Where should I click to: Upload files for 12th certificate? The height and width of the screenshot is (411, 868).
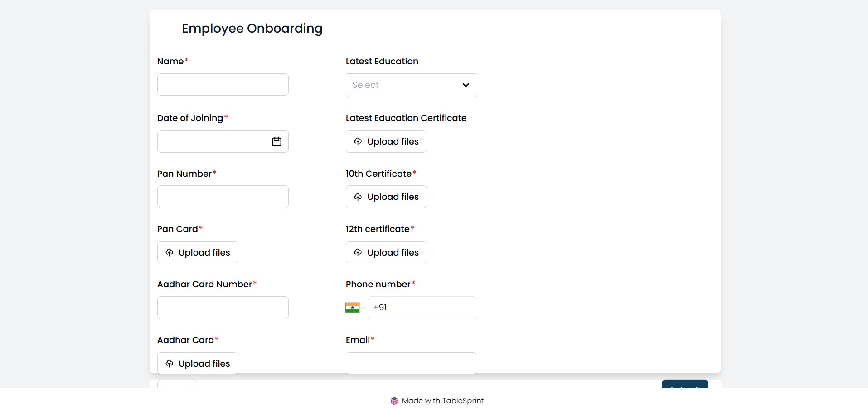[386, 252]
